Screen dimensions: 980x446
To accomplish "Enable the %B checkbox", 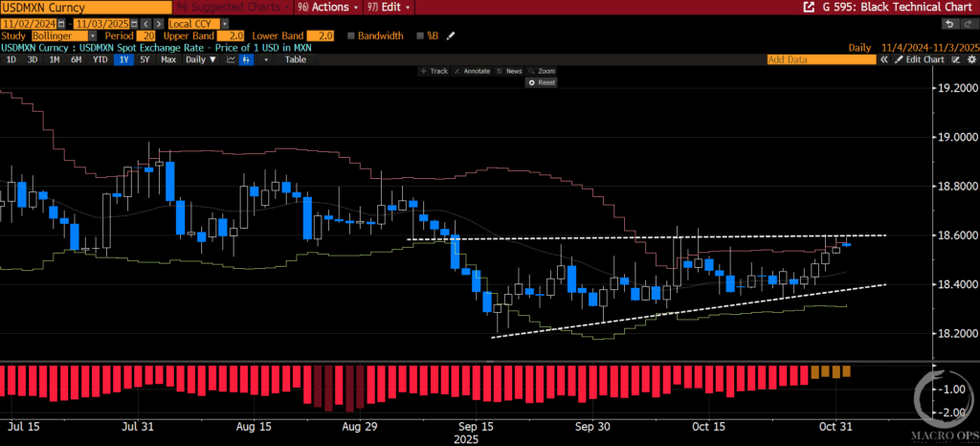I will tap(420, 35).
